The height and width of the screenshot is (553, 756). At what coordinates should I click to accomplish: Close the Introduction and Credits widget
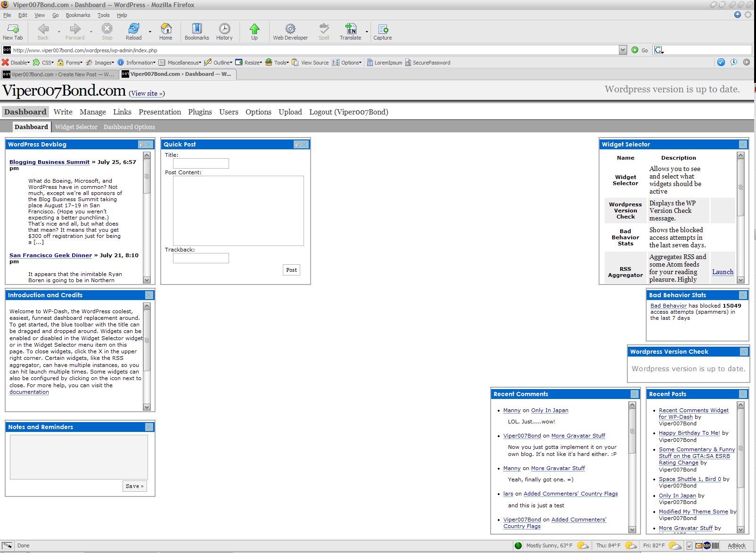coord(149,295)
